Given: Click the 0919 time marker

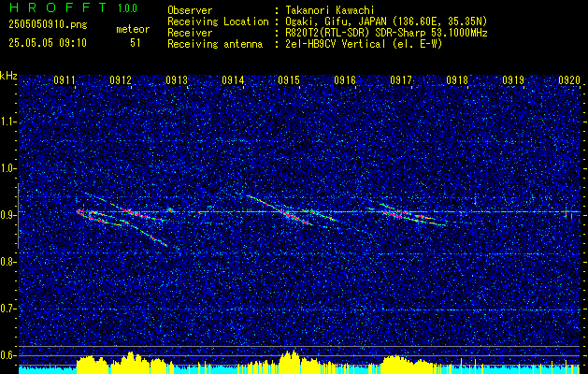Looking at the screenshot, I should 513,79.
